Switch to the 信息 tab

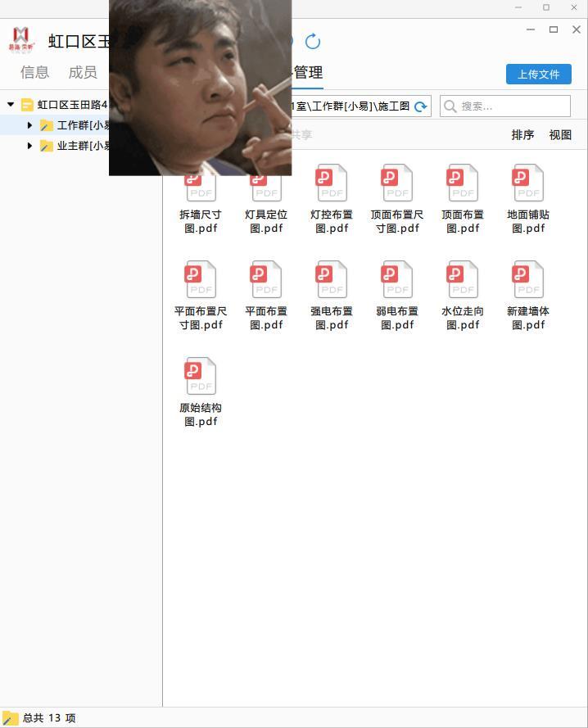[x=34, y=72]
